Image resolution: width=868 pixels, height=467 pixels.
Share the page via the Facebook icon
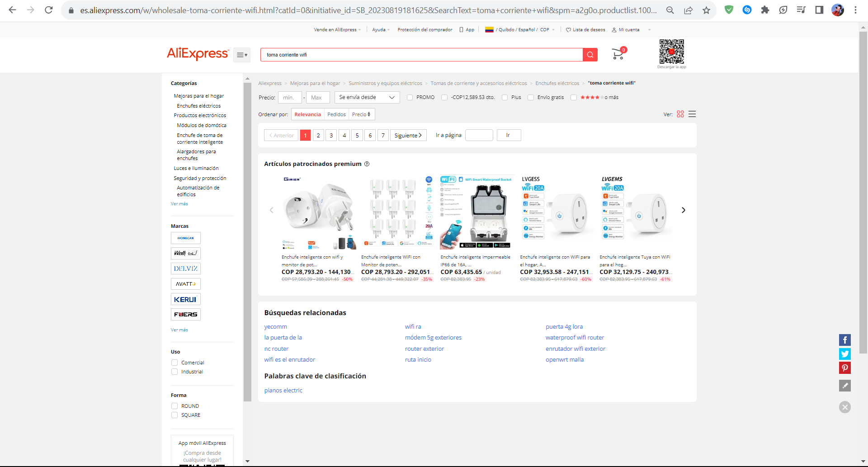(844, 340)
